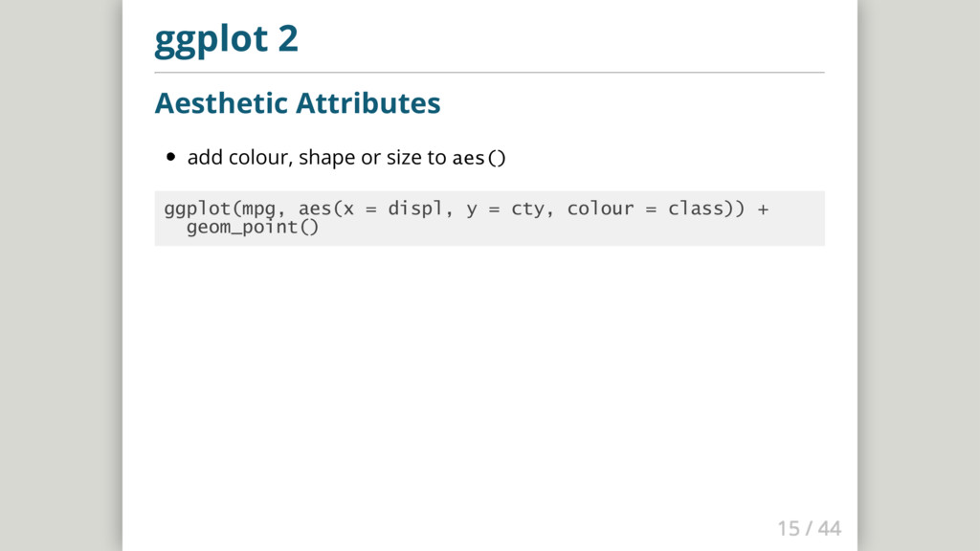Click the plus sign ending the first code line
The image size is (980, 551).
(763, 209)
